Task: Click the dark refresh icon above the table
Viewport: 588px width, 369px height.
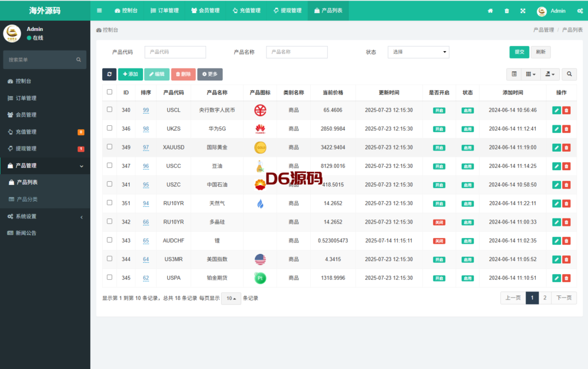Action: coord(109,74)
